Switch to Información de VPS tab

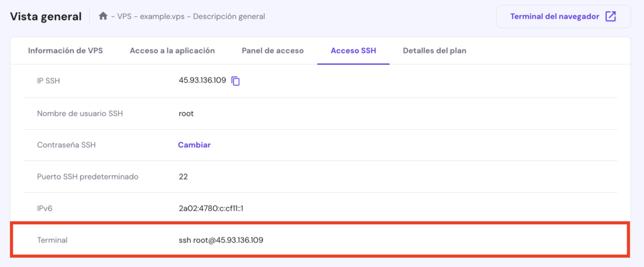(x=65, y=50)
